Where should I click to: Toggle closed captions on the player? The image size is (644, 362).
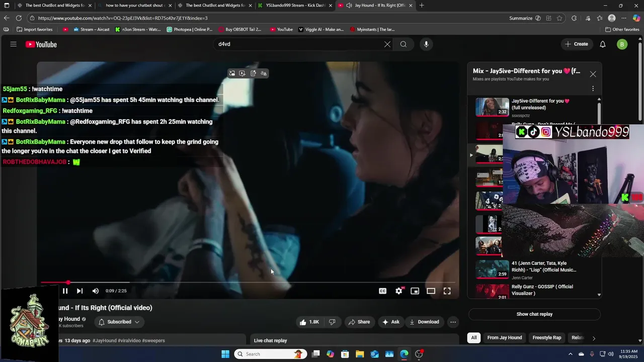click(x=383, y=291)
